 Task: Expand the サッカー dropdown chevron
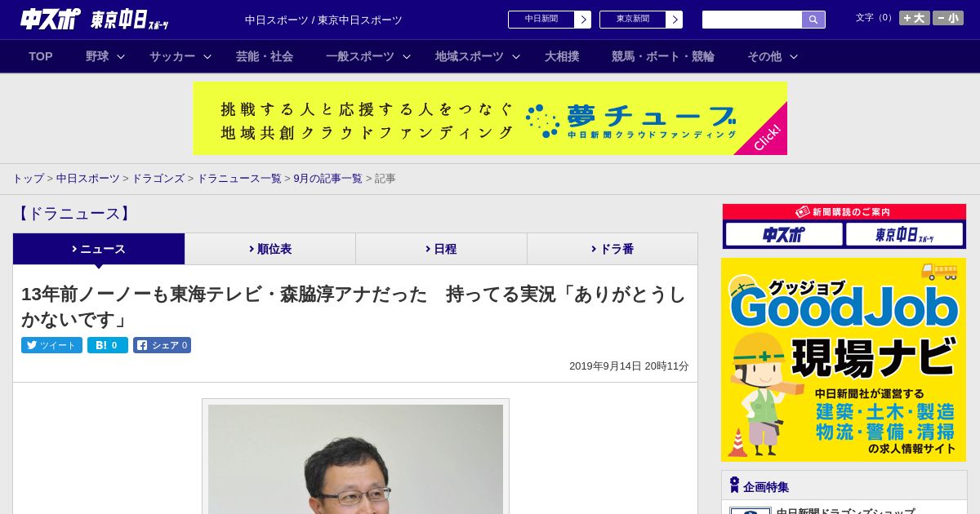tap(207, 56)
